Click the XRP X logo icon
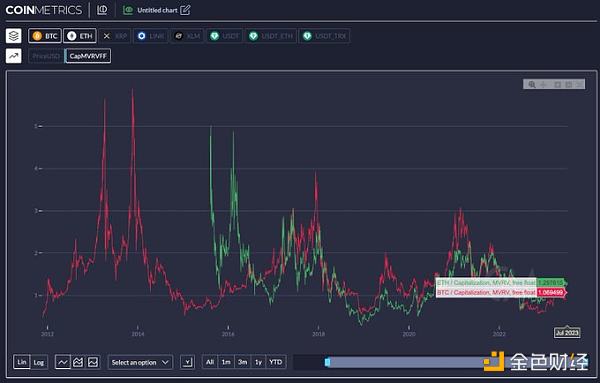 coord(106,36)
